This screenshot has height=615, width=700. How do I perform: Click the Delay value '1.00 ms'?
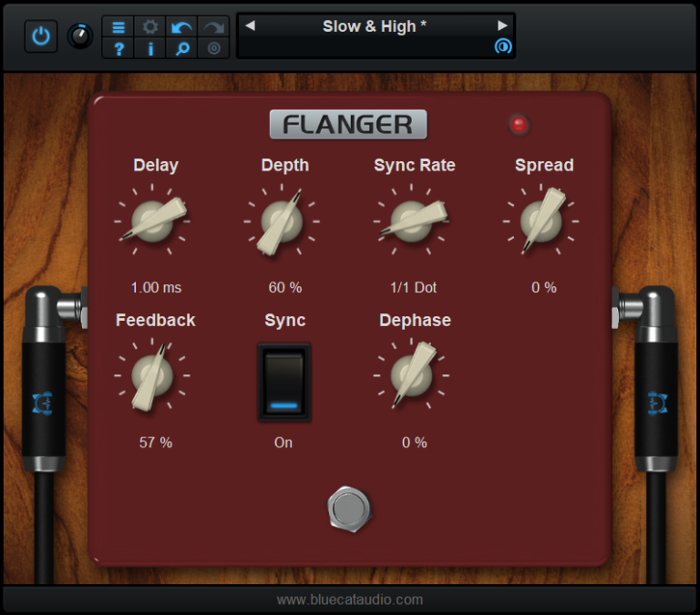(156, 287)
